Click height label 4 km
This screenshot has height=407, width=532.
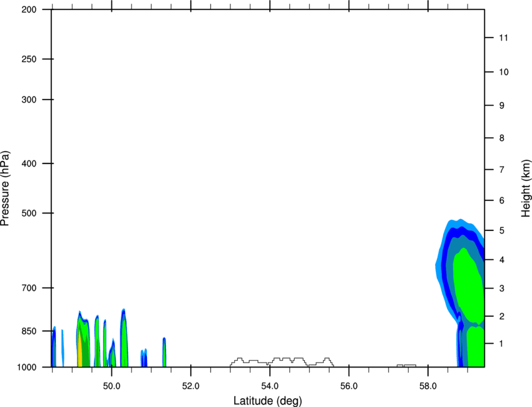[501, 260]
